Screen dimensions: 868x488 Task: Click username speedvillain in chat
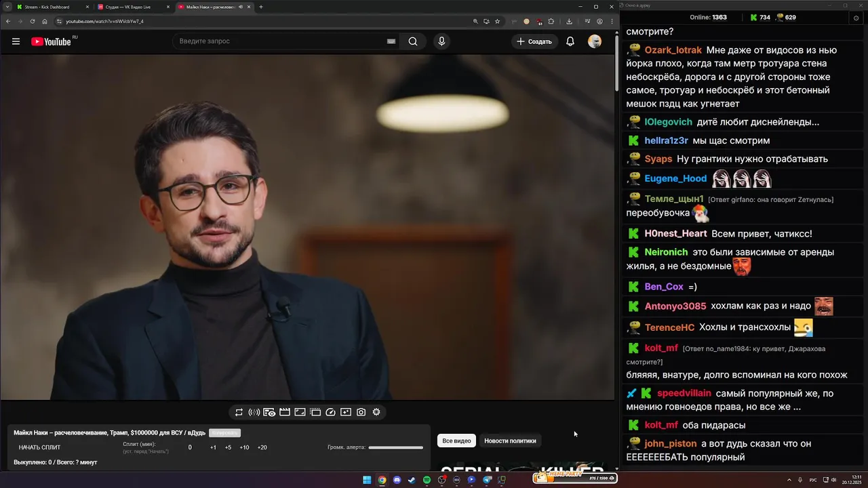[x=684, y=393]
